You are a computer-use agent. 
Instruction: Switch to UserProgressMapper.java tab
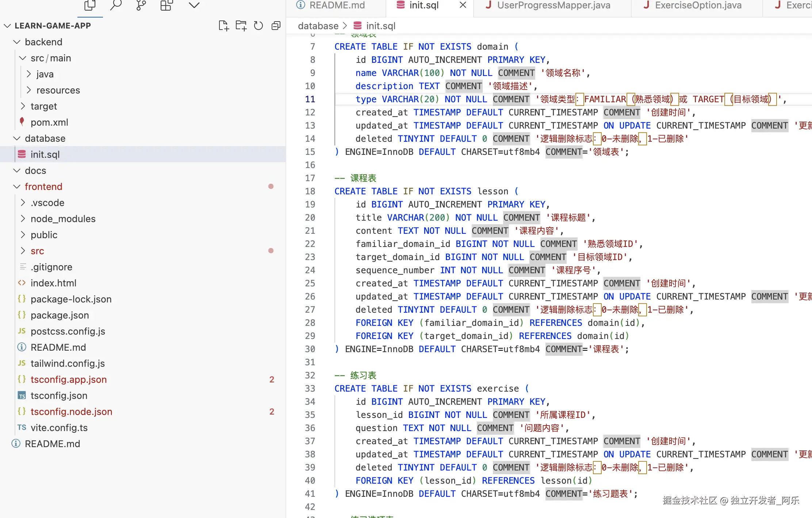(x=553, y=5)
